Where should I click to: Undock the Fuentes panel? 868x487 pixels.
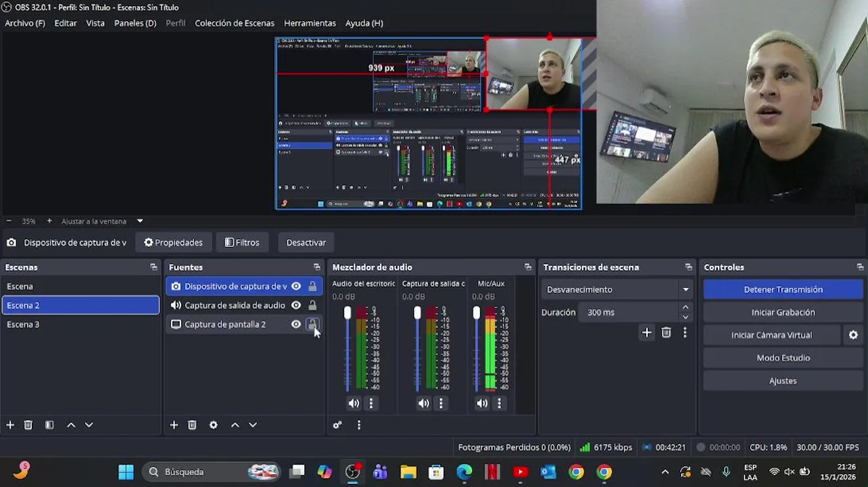point(317,267)
